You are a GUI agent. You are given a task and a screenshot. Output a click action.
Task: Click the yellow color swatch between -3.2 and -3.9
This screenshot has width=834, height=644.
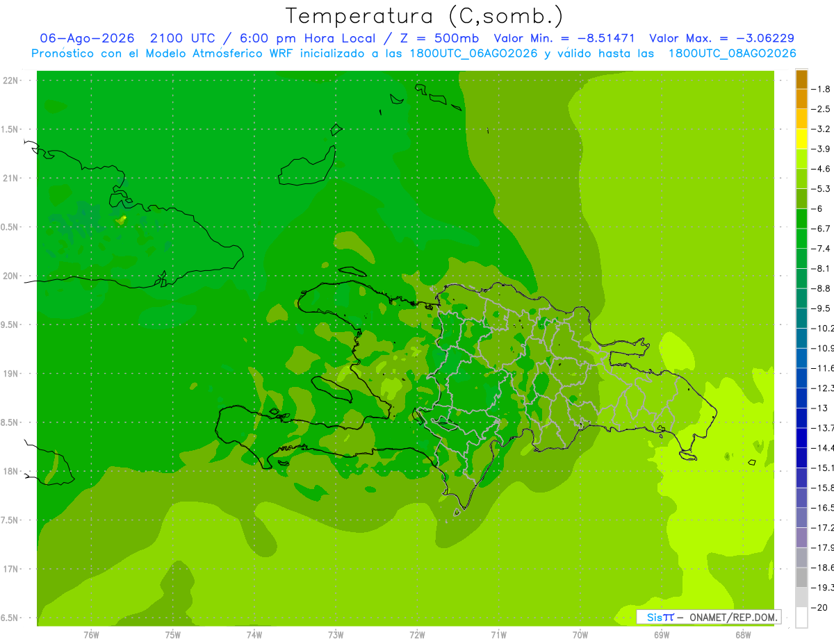(801, 139)
